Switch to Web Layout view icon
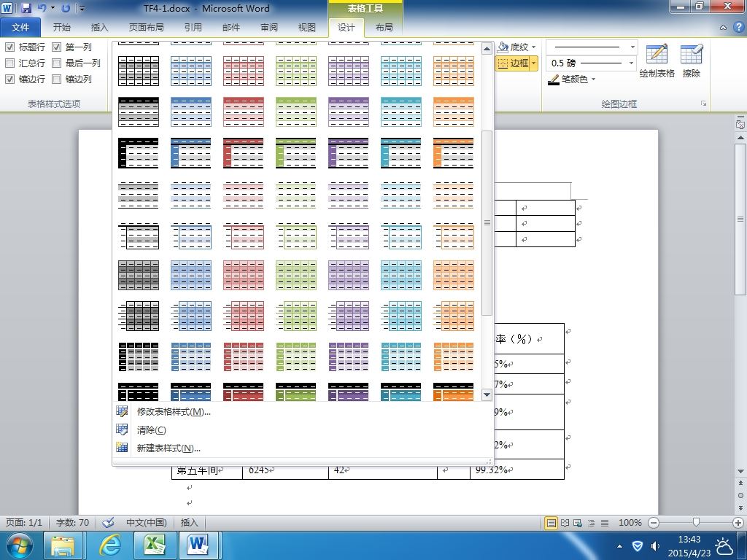Image resolution: width=747 pixels, height=560 pixels. (x=578, y=523)
